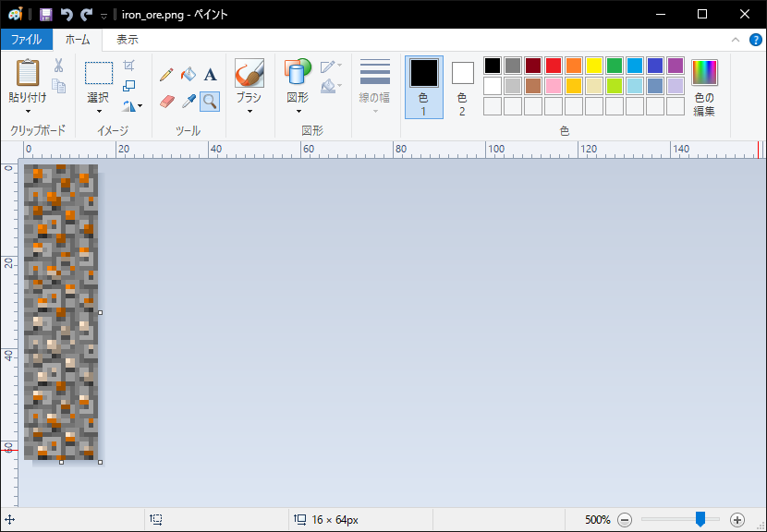Click the Brushes icon

coord(250,73)
